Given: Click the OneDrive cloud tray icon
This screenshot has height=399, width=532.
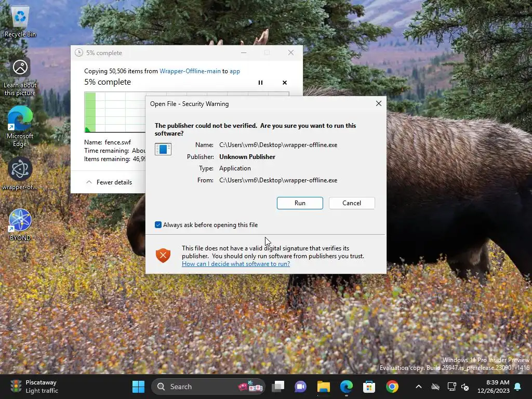Looking at the screenshot, I should tap(435, 387).
